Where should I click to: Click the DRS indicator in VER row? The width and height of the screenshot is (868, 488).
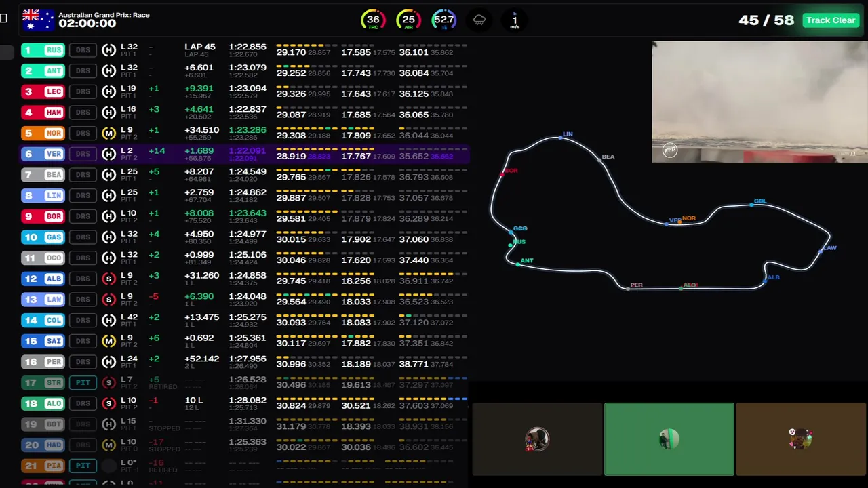click(x=83, y=154)
